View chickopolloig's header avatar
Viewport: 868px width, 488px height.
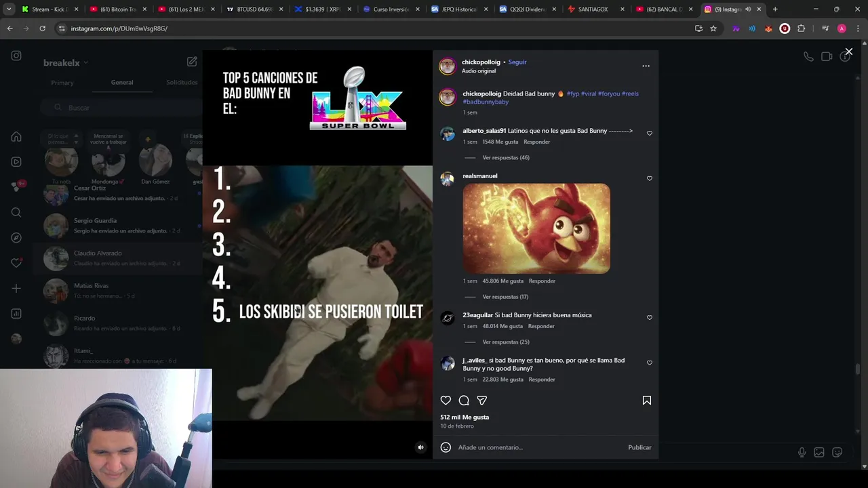tap(448, 66)
